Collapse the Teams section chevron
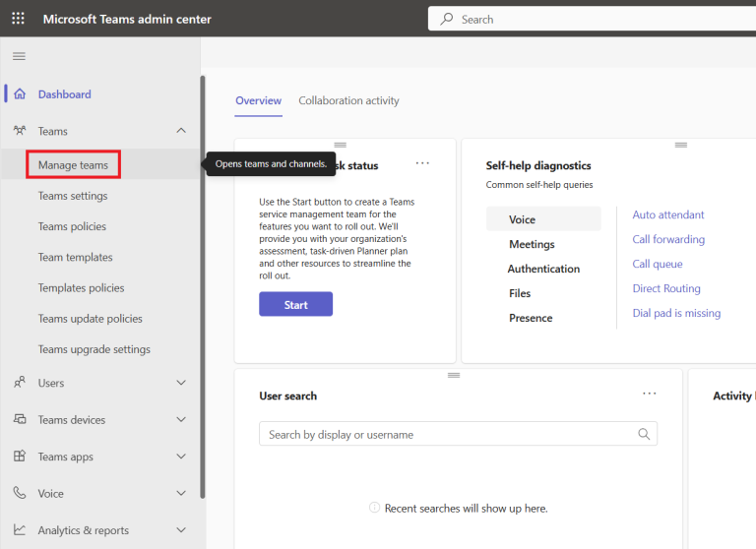This screenshot has width=756, height=549. [x=181, y=131]
